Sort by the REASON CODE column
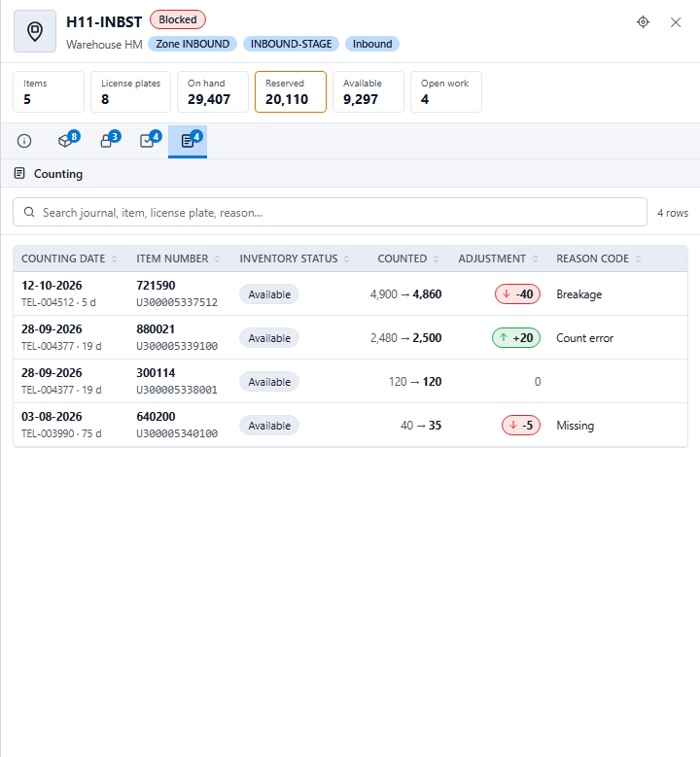This screenshot has height=757, width=700. coord(599,258)
